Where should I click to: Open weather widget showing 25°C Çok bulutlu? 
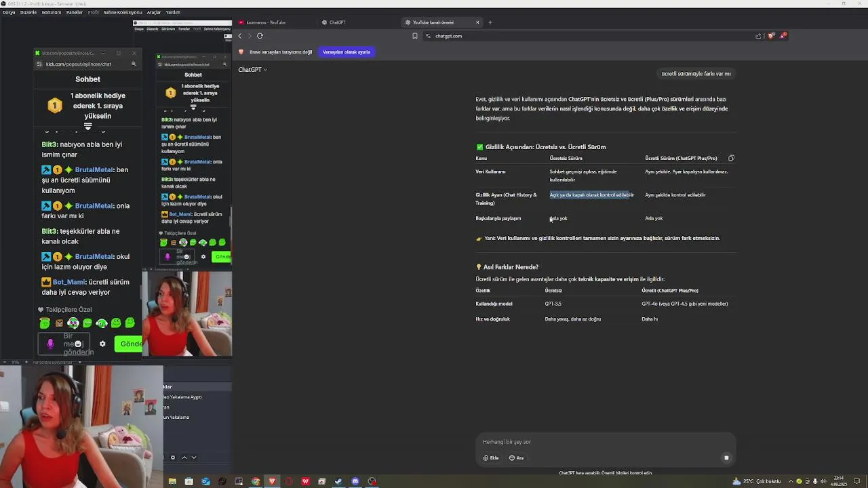coord(757,481)
